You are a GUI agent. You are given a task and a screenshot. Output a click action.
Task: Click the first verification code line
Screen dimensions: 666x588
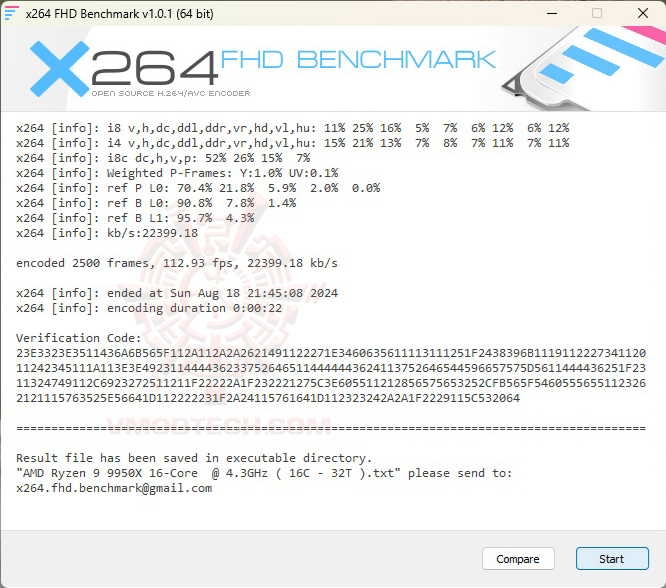[x=331, y=353]
